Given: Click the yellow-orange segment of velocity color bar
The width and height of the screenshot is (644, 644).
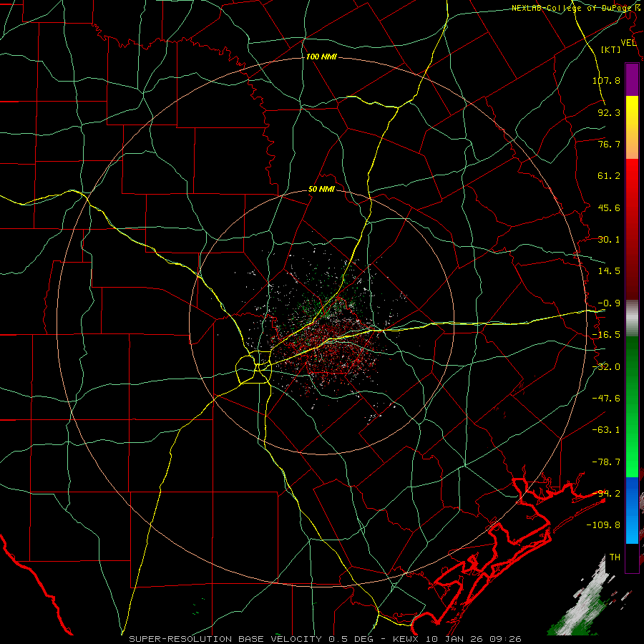Looking at the screenshot, I should pos(632,127).
